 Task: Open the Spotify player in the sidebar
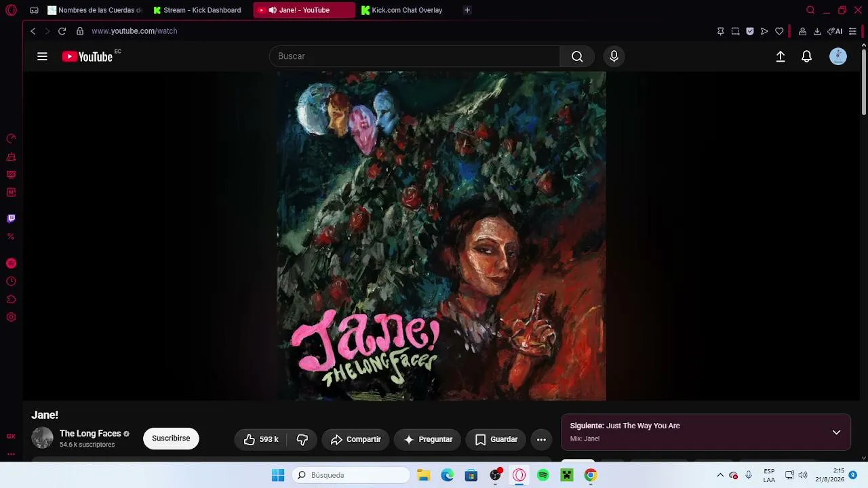pyautogui.click(x=11, y=263)
